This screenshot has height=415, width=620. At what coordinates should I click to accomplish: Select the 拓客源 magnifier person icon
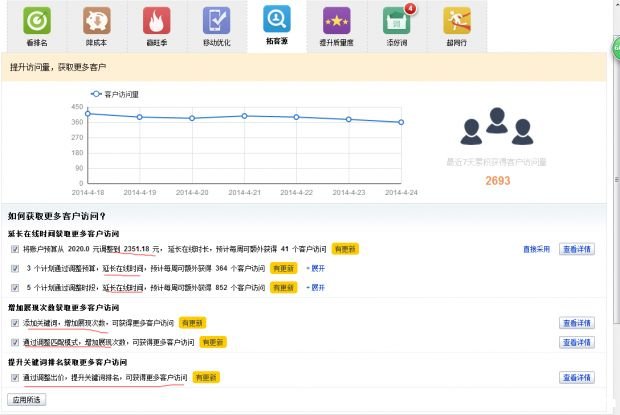[277, 19]
